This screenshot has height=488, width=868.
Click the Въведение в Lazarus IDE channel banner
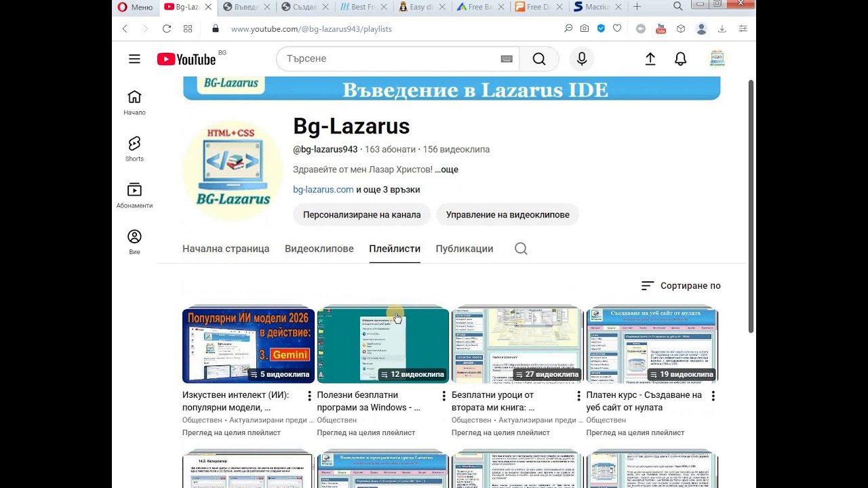pyautogui.click(x=452, y=89)
